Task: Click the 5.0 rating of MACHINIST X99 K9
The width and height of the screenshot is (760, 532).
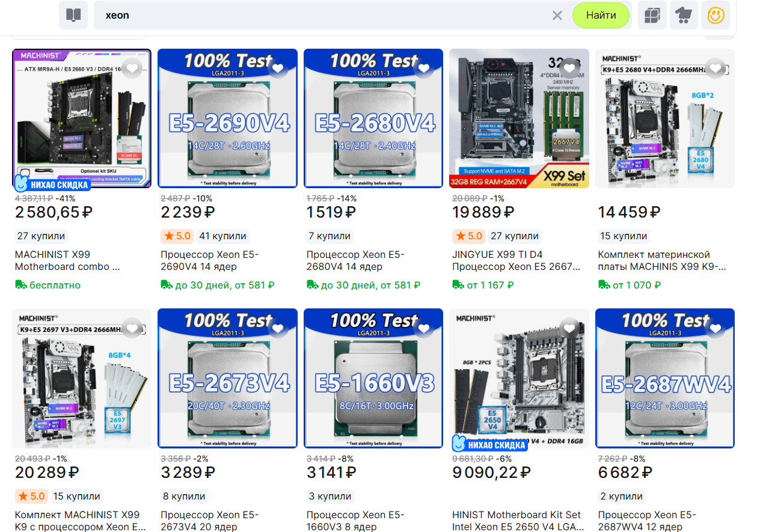Action: 30,496
